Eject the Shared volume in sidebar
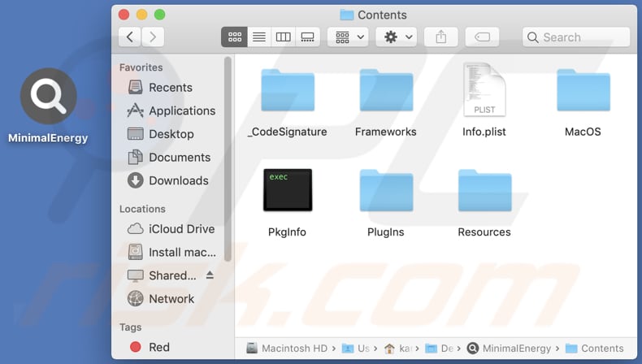Screen dimensions: 642x364 click(x=210, y=275)
